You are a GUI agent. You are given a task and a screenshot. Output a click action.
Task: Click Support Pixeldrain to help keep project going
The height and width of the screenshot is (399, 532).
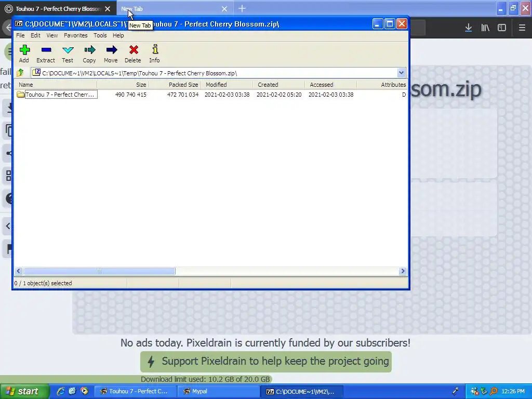[x=266, y=362]
